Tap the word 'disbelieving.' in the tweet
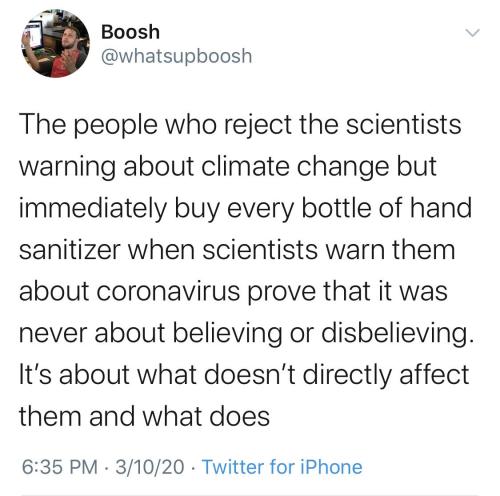Screen dimensions: 500x496 [x=397, y=334]
